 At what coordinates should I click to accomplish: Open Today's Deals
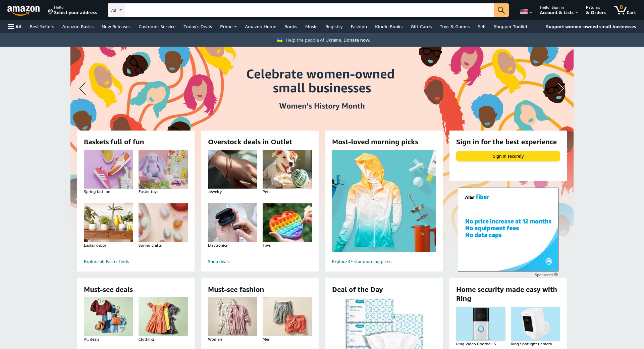coord(198,27)
